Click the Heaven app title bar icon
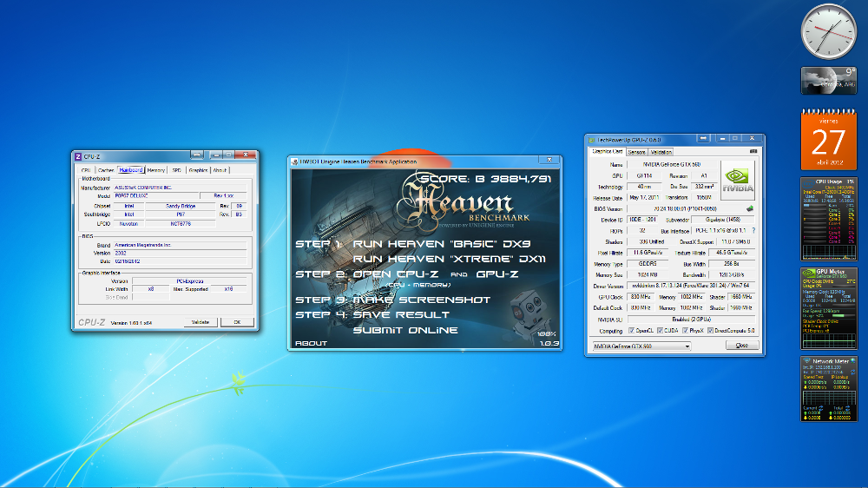Image resolution: width=868 pixels, height=488 pixels. [294, 162]
